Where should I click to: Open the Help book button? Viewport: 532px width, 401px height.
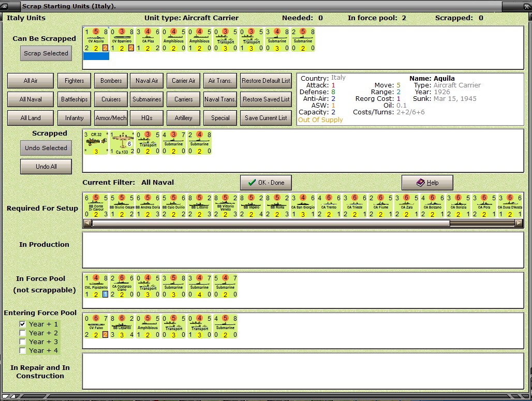click(427, 183)
